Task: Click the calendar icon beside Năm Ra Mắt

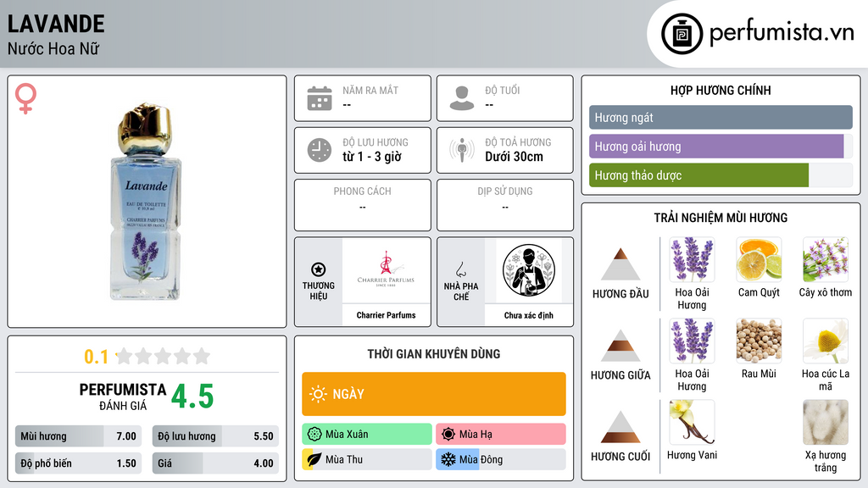Action: point(320,98)
